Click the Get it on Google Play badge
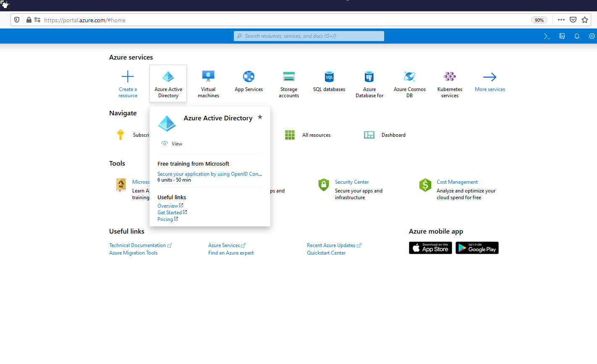The image size is (597, 364). click(x=477, y=248)
